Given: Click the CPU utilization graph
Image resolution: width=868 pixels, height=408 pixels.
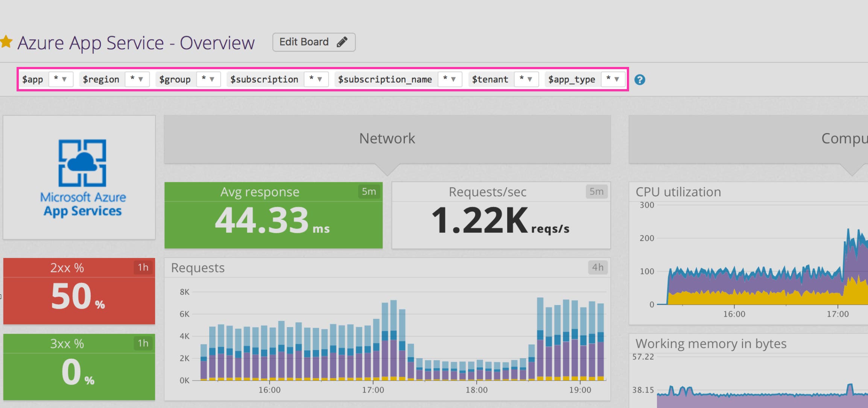Looking at the screenshot, I should click(x=752, y=263).
